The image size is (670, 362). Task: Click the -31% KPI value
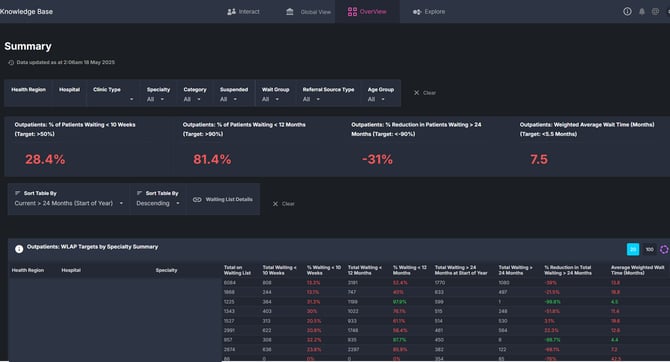(x=377, y=159)
